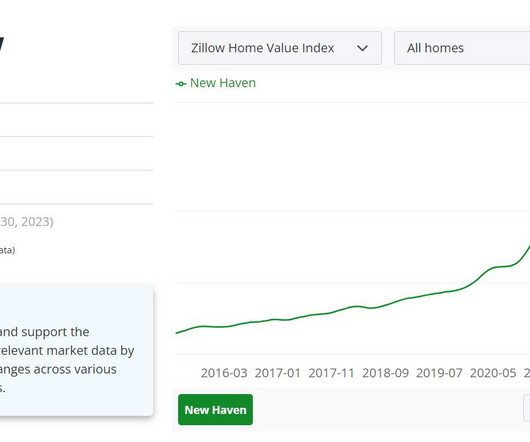Viewport: 530px width, 442px height.
Task: Select the 2017-01 axis label
Action: pos(278,373)
